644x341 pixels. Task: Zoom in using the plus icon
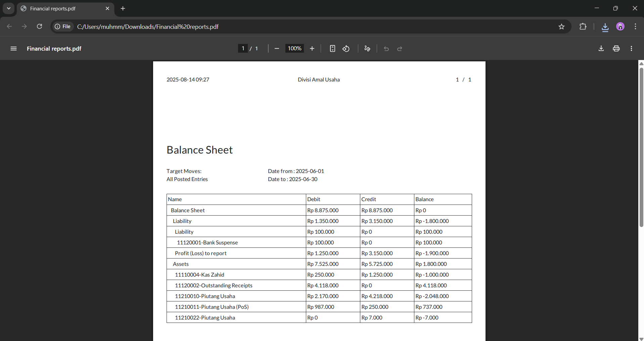[x=312, y=49]
